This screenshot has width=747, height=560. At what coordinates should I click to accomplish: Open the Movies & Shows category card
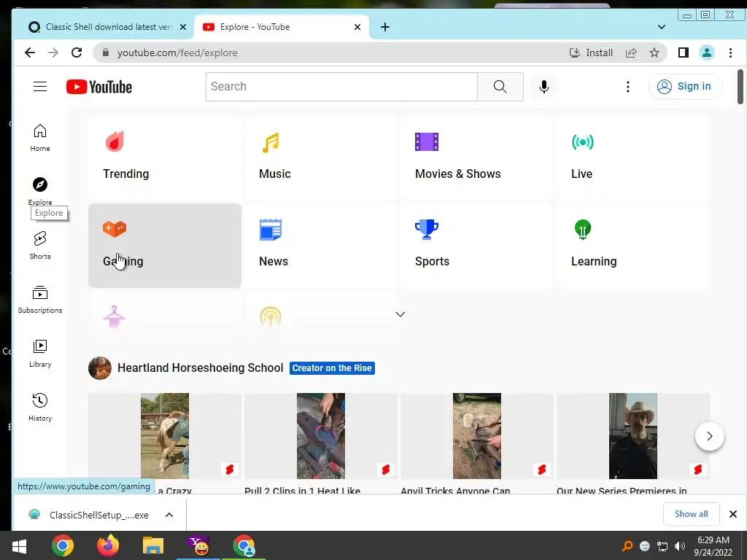[477, 158]
